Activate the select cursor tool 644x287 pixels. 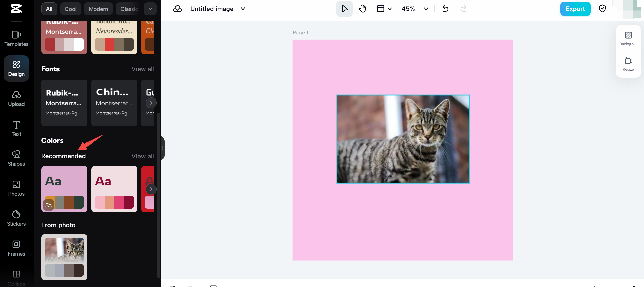[x=344, y=9]
